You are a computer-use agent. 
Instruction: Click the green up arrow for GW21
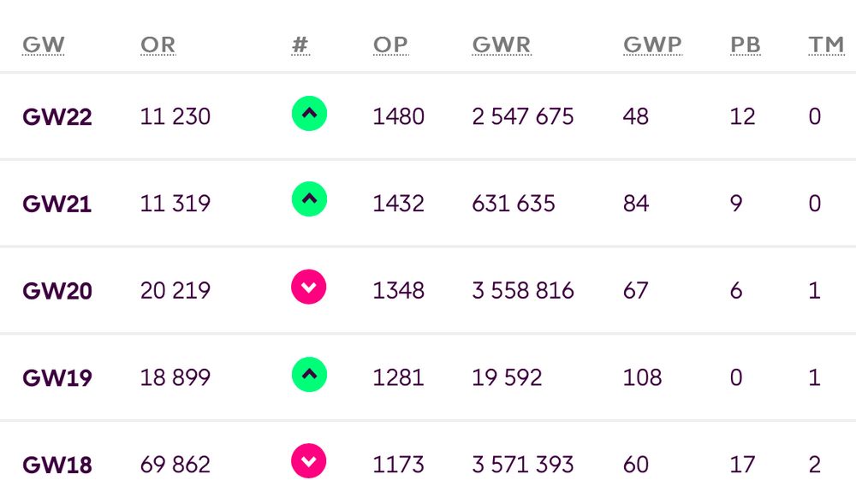[x=309, y=199]
